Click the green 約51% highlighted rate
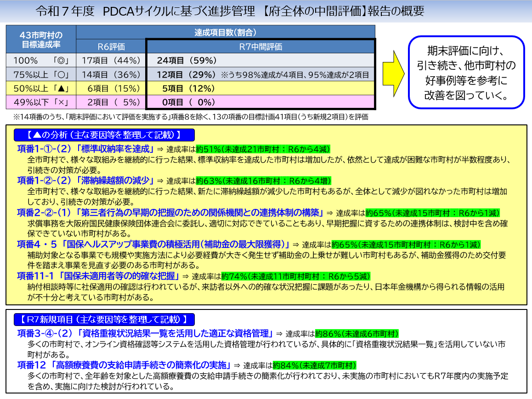This screenshot has height=399, width=532. tap(263, 149)
